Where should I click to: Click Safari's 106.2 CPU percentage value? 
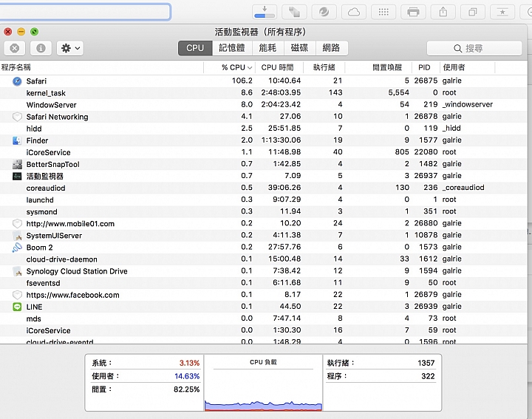(x=242, y=81)
